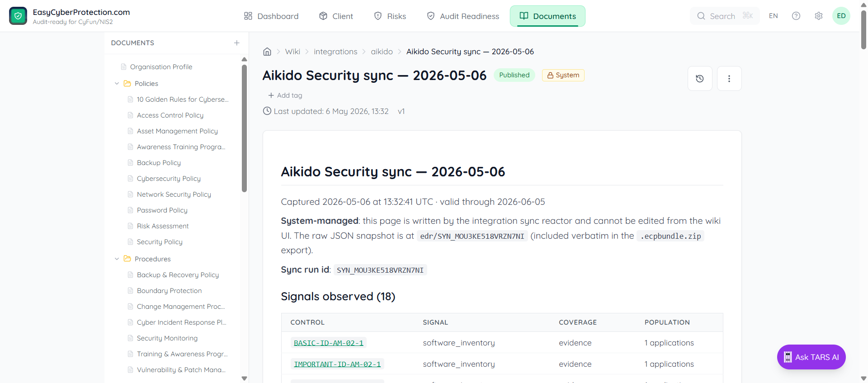This screenshot has width=868, height=383.
Task: Open Asset Management Policy
Action: pos(177,131)
